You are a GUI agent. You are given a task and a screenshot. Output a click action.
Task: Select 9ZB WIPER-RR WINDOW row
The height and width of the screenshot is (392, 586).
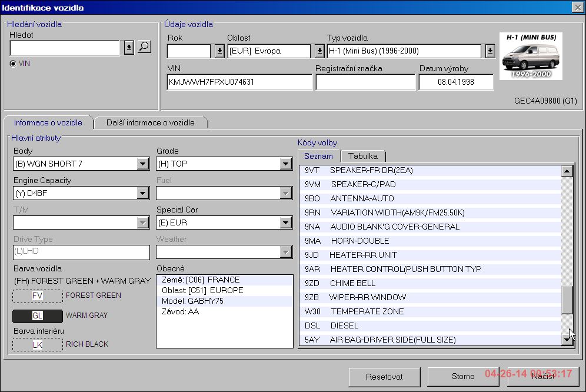430,297
